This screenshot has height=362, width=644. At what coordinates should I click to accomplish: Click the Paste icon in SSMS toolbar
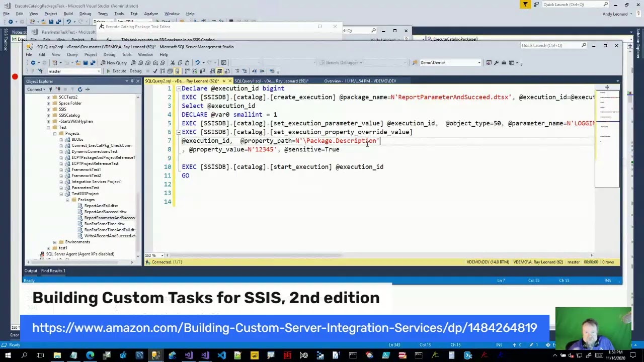[x=187, y=63]
